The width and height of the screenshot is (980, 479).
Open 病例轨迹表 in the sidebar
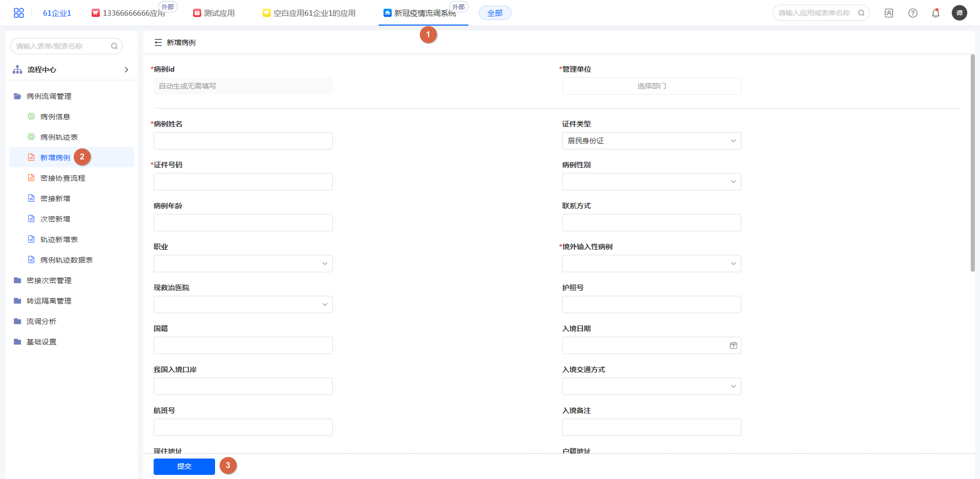point(59,137)
